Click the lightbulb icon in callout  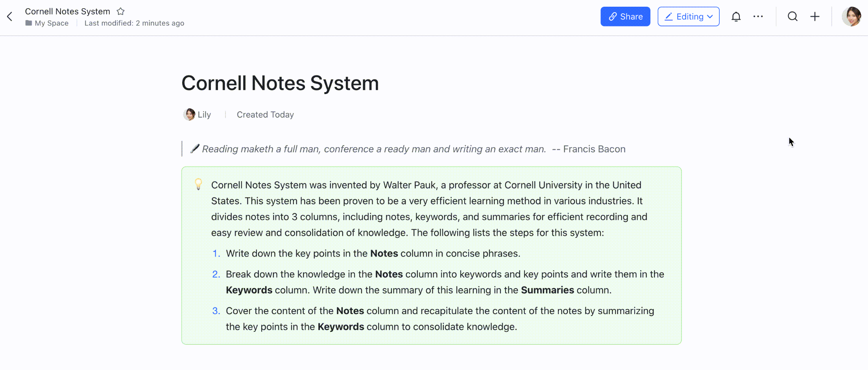199,184
